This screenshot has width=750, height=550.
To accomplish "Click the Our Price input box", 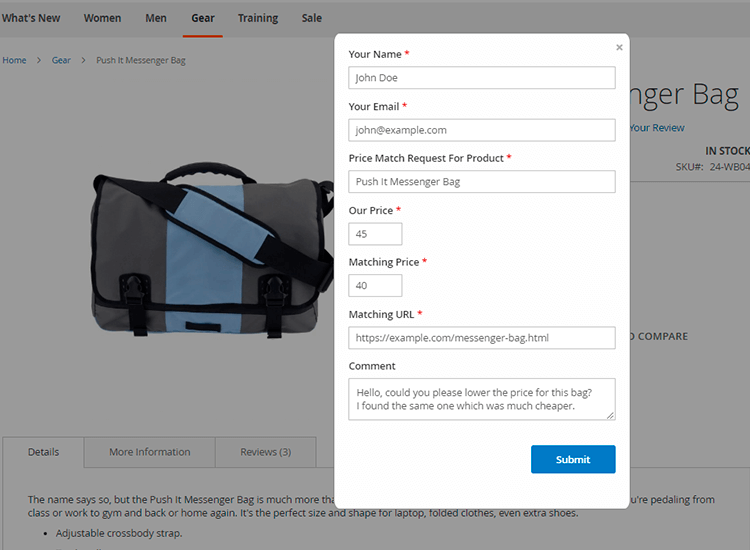I will point(375,234).
